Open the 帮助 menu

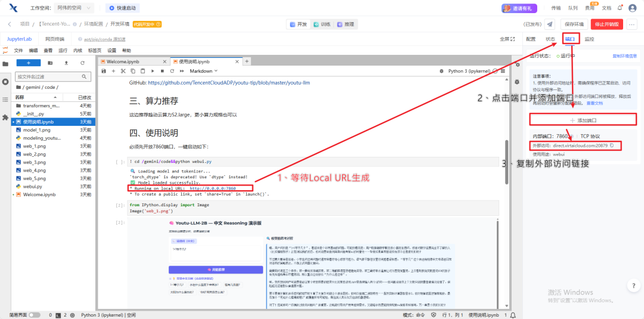(126, 51)
